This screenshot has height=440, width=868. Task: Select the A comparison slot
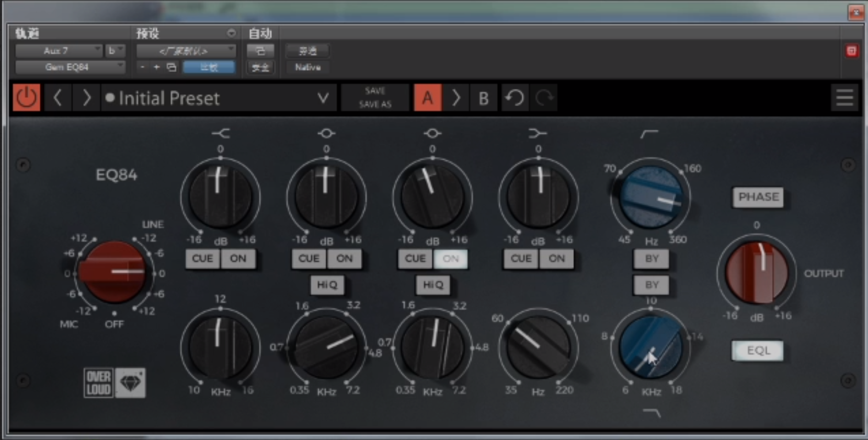[427, 98]
